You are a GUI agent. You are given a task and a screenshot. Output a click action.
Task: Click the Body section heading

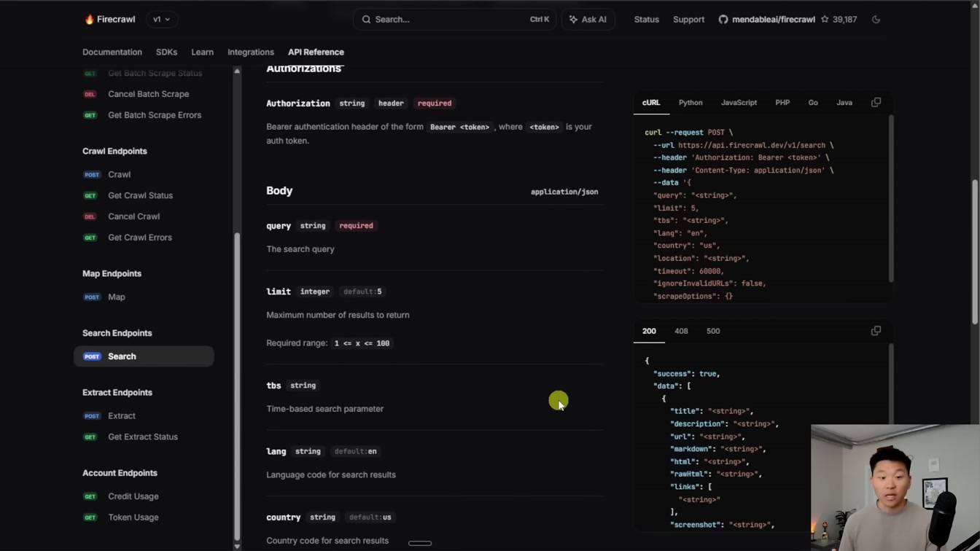[x=279, y=191]
